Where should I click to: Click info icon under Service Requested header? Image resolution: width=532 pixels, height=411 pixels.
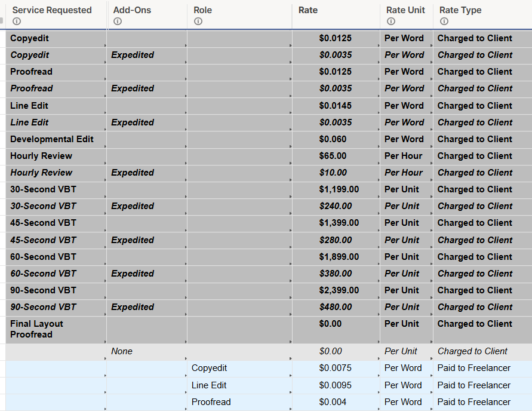tap(16, 22)
